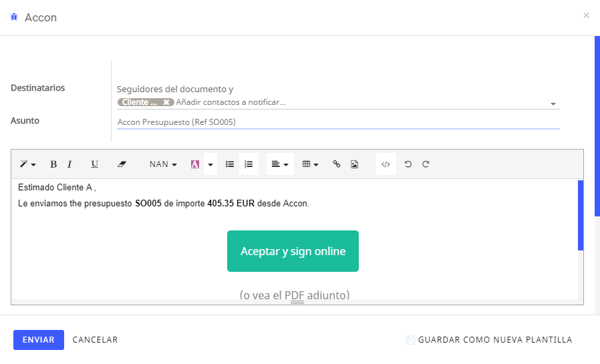Open the NAN font size dropdown
Viewport: 600px width, 364px height.
coord(163,164)
